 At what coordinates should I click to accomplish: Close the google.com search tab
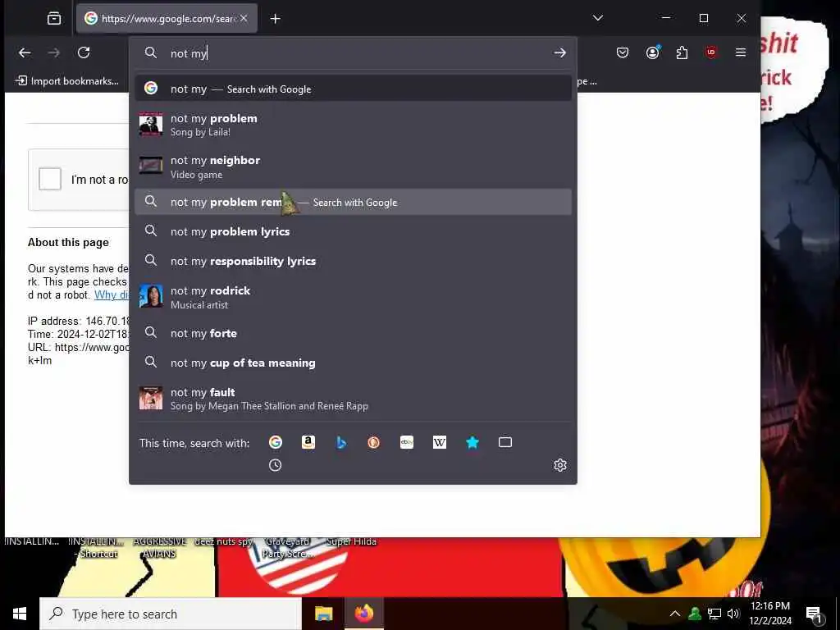pyautogui.click(x=244, y=18)
